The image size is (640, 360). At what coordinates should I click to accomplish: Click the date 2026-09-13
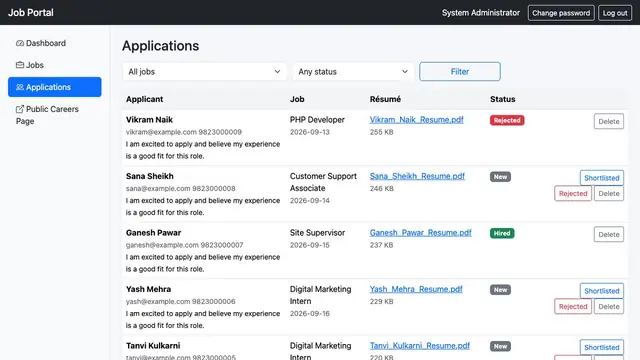pyautogui.click(x=310, y=132)
